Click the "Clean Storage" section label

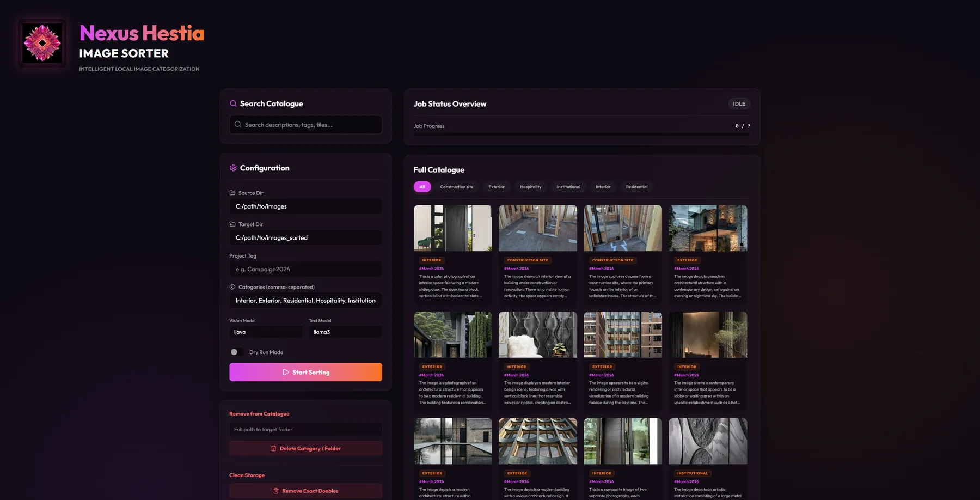(x=247, y=475)
